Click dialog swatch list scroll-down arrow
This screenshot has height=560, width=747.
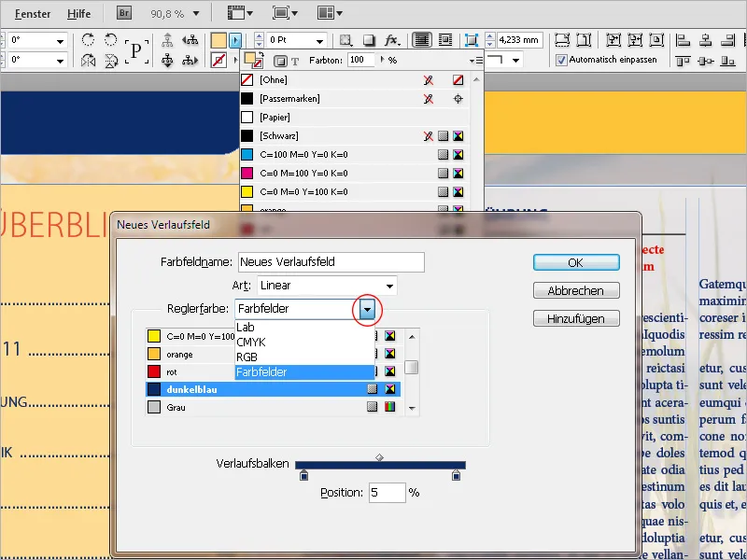[x=412, y=409]
